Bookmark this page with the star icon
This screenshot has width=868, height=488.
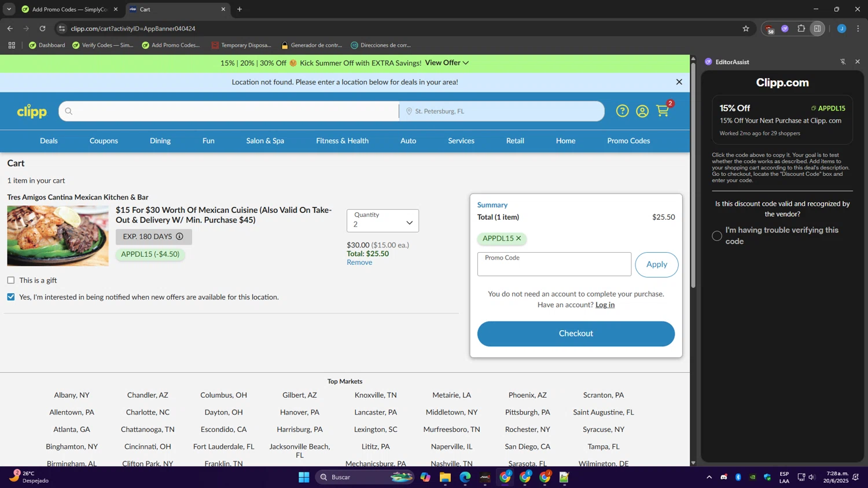(746, 28)
